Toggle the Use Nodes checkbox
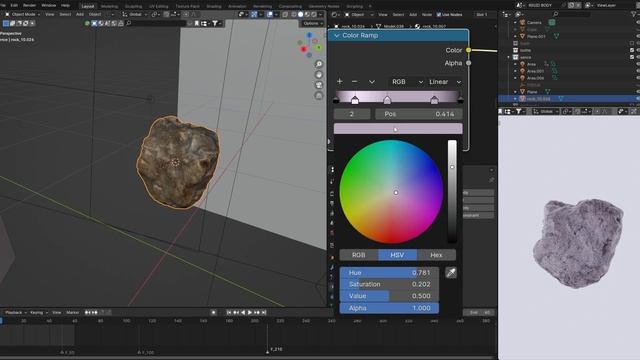The image size is (640, 360). (439, 15)
